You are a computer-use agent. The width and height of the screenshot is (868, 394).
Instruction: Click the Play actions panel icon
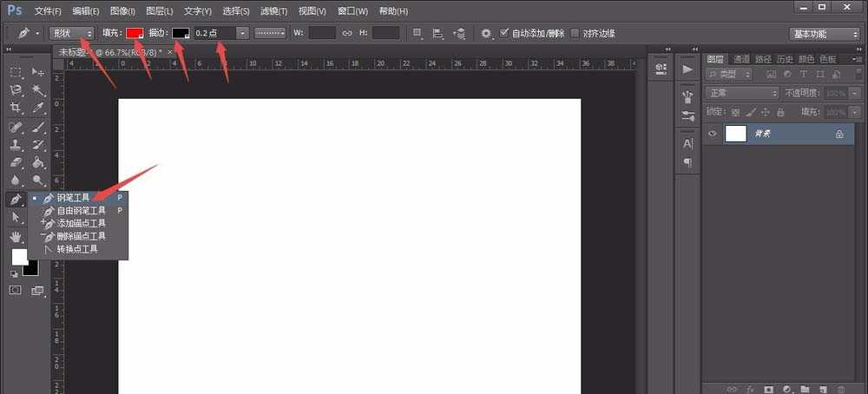[x=687, y=69]
